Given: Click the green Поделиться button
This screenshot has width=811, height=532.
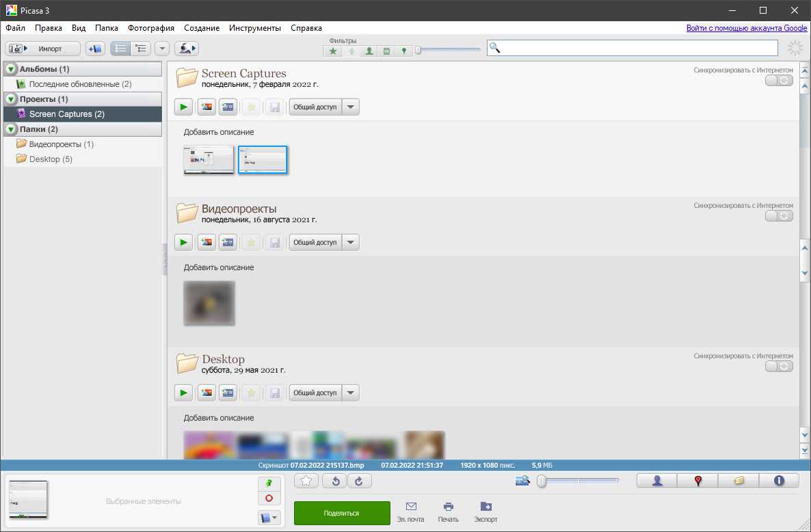Looking at the screenshot, I should click(x=342, y=513).
